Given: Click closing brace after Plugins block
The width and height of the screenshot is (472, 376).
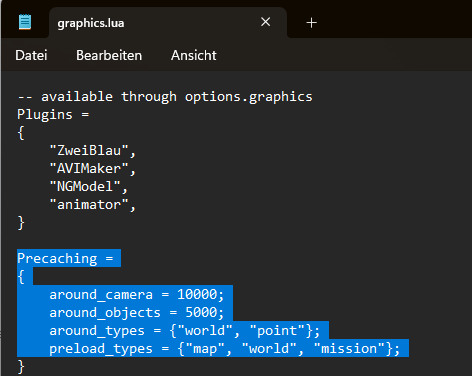Looking at the screenshot, I should (21, 223).
